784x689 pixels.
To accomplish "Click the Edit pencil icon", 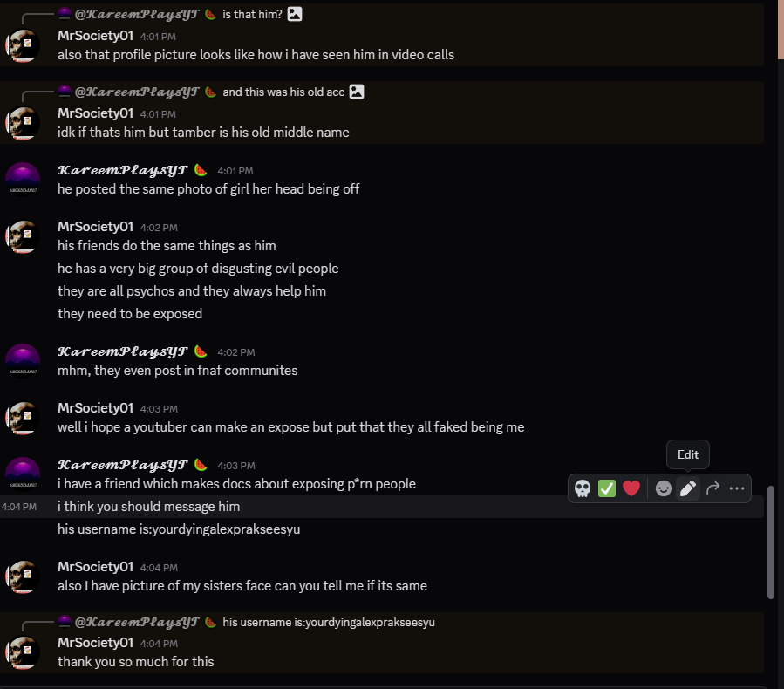I will point(688,488).
